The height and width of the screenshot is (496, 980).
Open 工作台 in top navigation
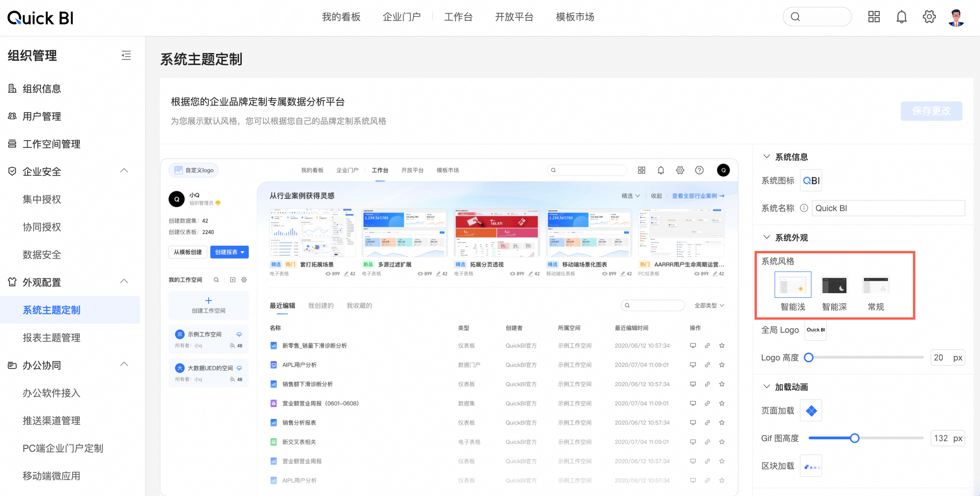click(x=458, y=17)
